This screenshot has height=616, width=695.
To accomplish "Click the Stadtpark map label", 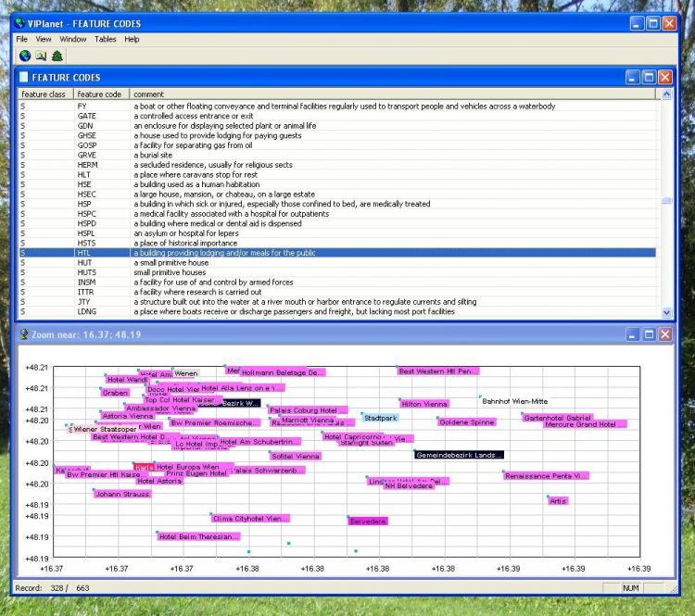I will [380, 418].
